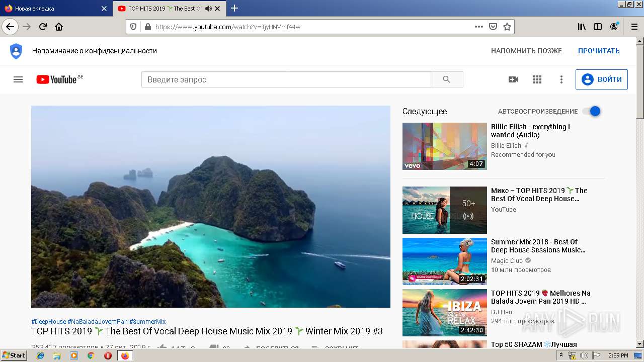Open the IBIZA RELAX video thumbnail
The image size is (644, 362).
pyautogui.click(x=445, y=313)
